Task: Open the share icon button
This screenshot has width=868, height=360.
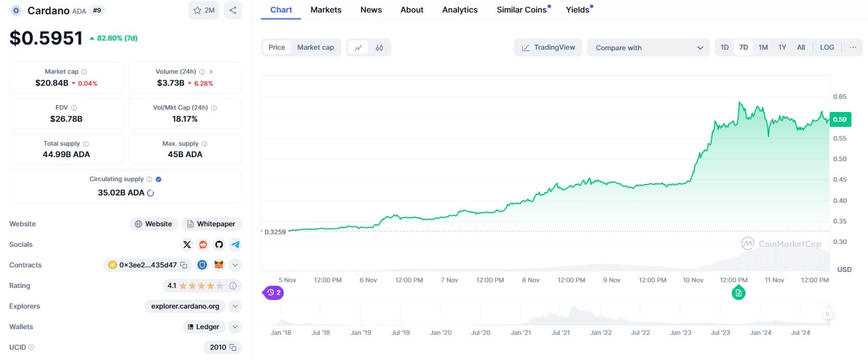Action: coord(232,10)
